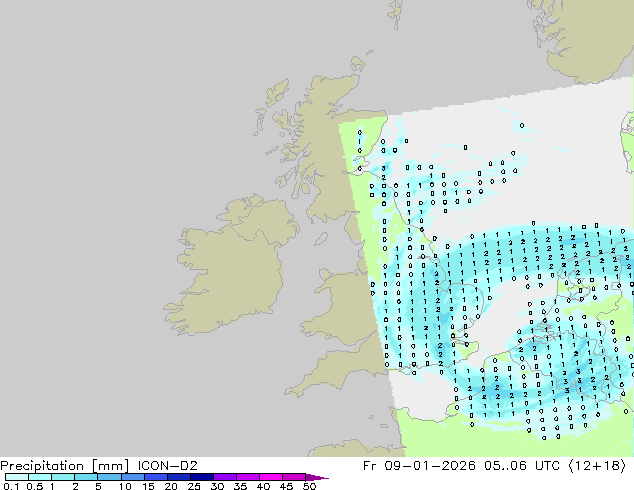Click the 10–15 mm blue legend swatch
The image size is (634, 490).
(x=132, y=477)
